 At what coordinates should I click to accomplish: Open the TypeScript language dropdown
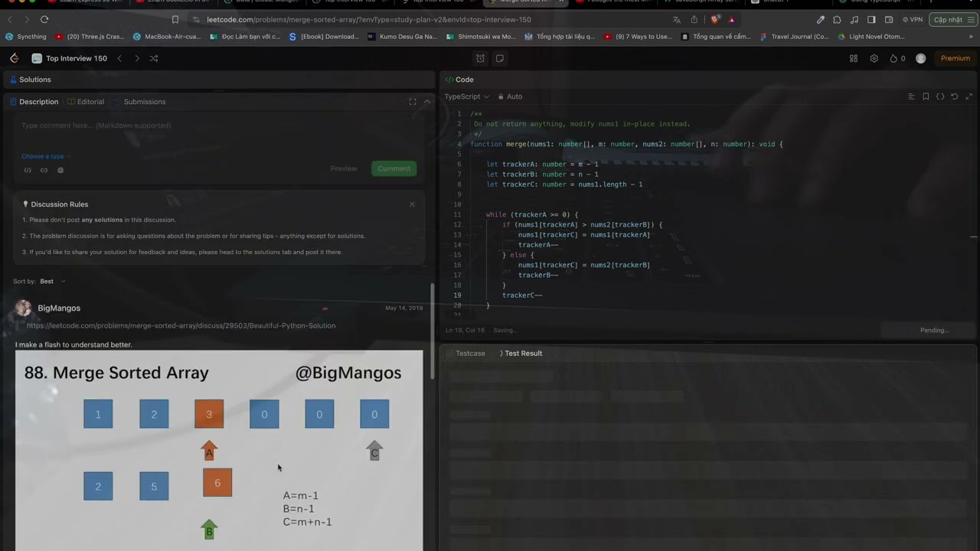[466, 96]
